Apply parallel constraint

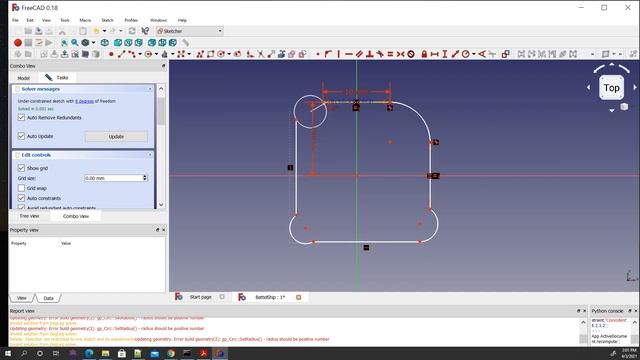click(x=359, y=54)
